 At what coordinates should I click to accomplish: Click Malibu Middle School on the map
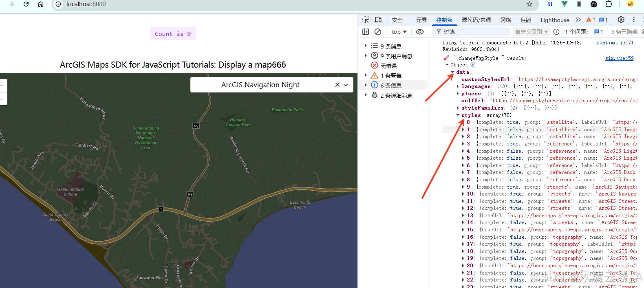pyautogui.click(x=70, y=192)
